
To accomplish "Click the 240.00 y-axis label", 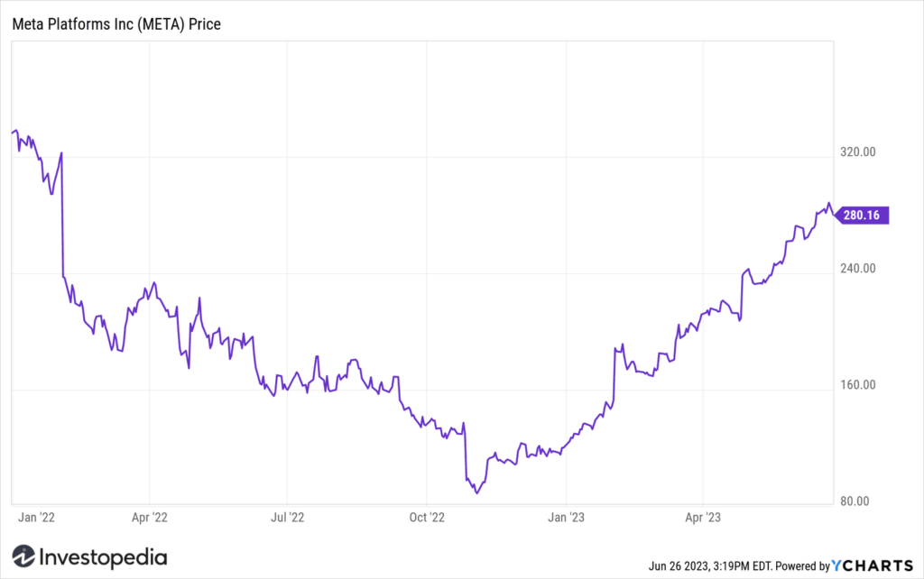I will (858, 269).
